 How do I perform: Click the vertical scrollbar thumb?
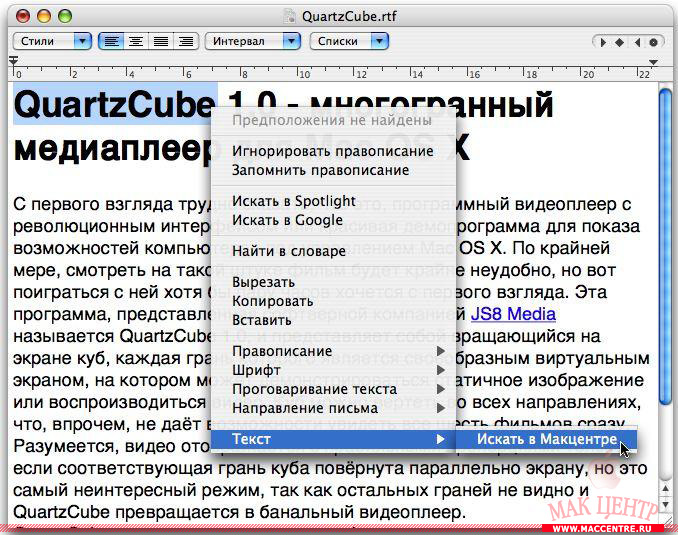665,247
